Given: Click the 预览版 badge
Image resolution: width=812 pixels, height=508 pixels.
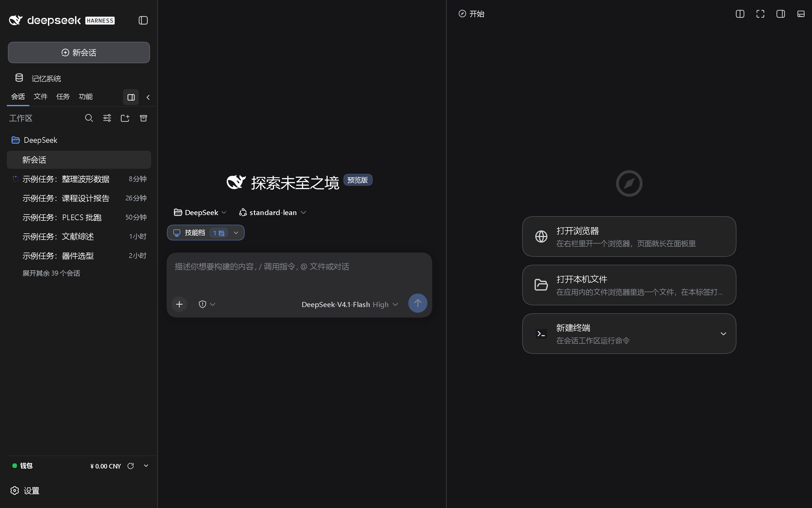Looking at the screenshot, I should point(358,180).
